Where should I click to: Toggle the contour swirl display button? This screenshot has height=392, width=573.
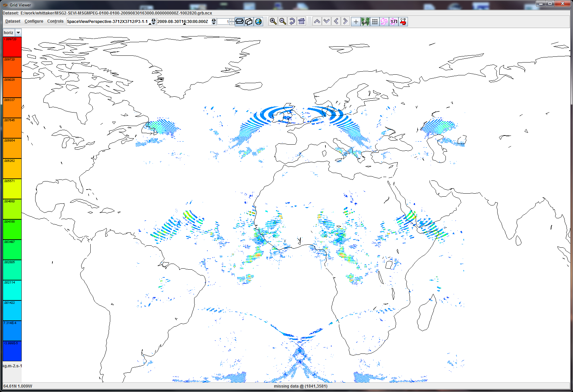tap(384, 22)
